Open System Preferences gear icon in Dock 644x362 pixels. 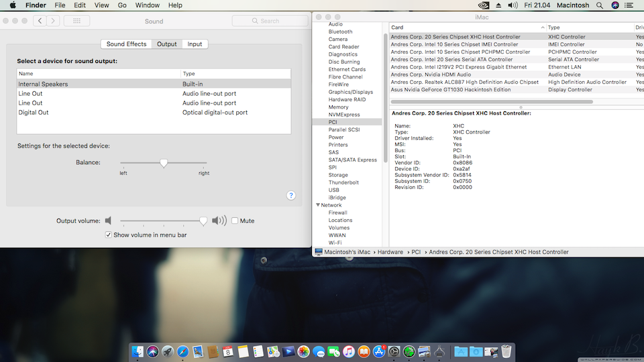click(x=394, y=352)
